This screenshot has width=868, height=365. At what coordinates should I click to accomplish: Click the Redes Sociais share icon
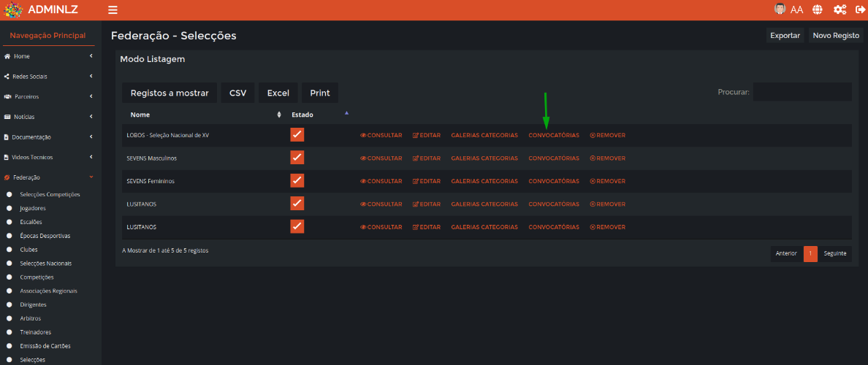(7, 77)
